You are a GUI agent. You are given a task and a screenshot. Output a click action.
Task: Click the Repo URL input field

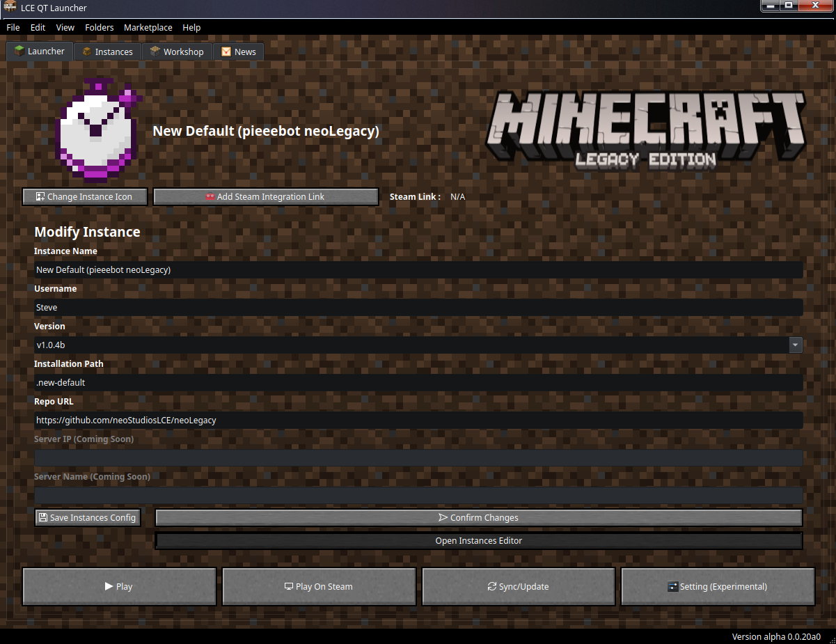pyautogui.click(x=418, y=420)
